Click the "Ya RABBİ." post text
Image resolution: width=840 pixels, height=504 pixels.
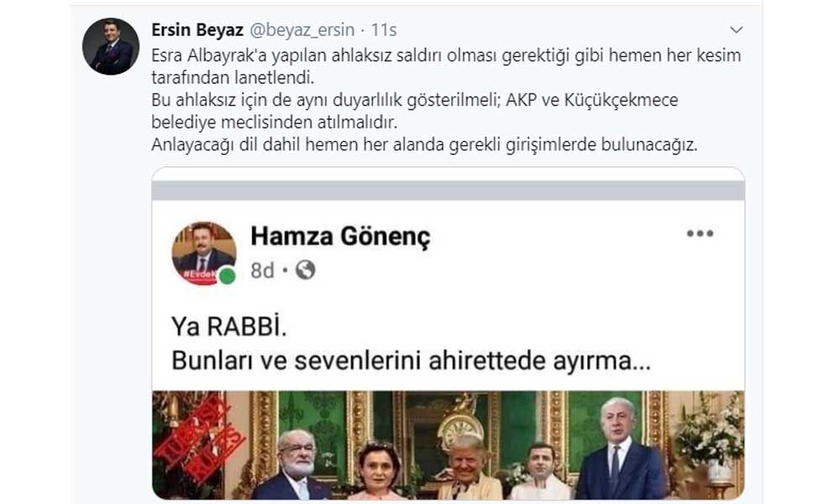click(228, 326)
